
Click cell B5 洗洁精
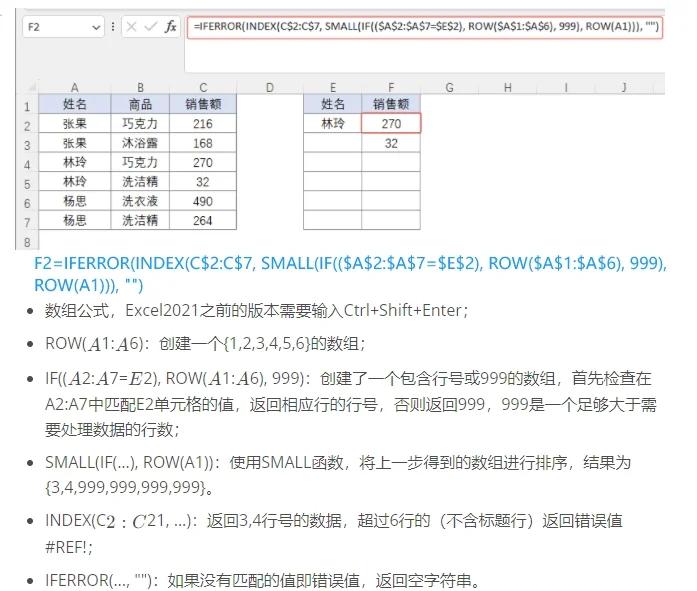[x=140, y=181]
